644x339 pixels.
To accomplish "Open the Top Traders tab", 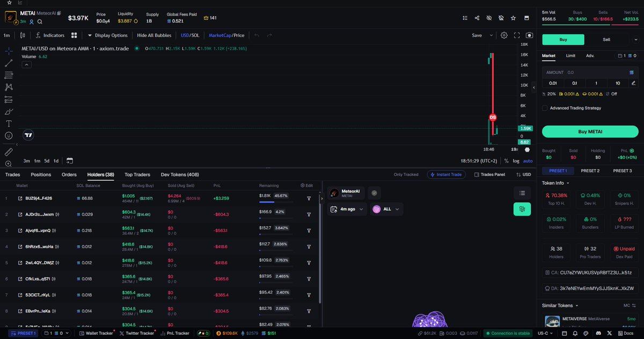I will point(137,175).
